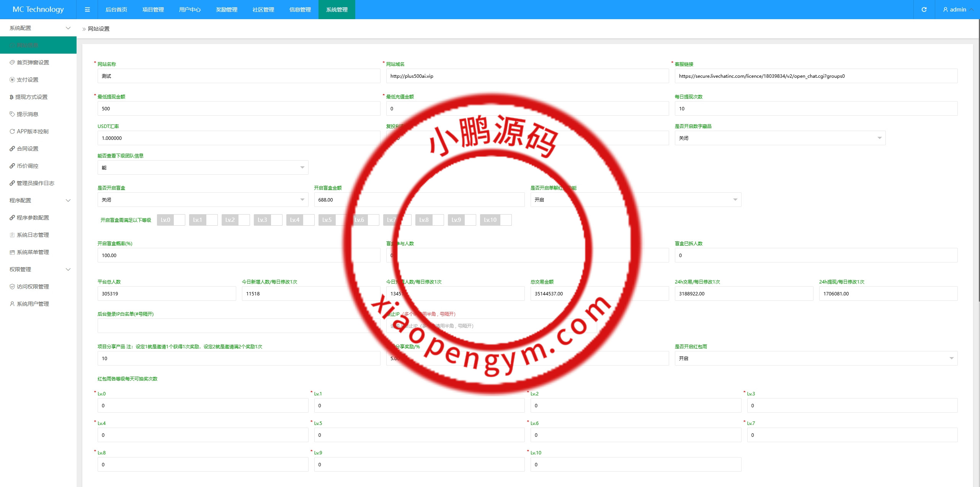The image size is (980, 487).
Task: Open the 奖励管理 menu item
Action: [226, 9]
